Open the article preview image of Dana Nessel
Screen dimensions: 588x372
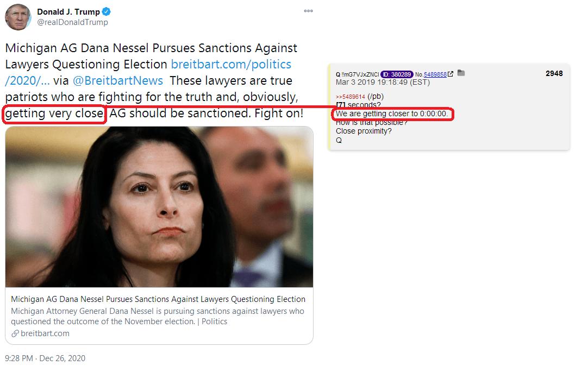[x=159, y=207]
